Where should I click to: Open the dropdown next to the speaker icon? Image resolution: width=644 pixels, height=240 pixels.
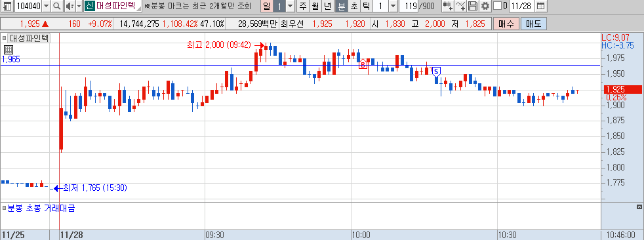pyautogui.click(x=79, y=6)
